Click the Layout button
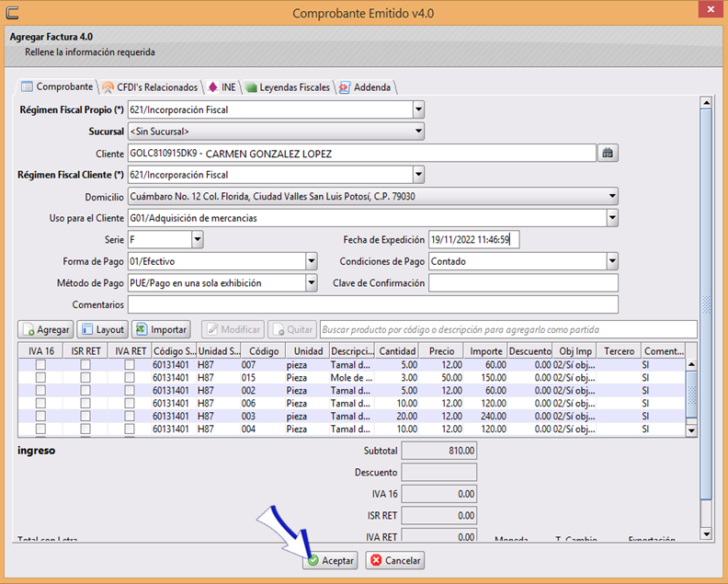 [x=103, y=329]
